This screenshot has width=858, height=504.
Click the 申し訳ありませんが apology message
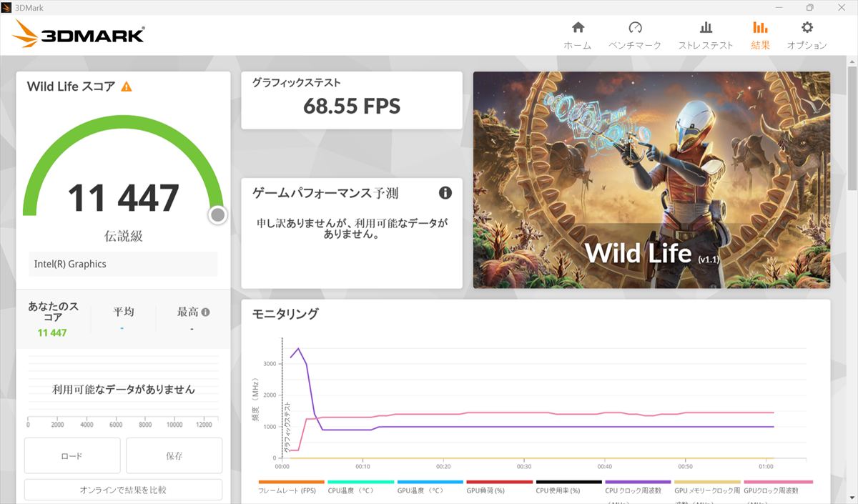352,229
